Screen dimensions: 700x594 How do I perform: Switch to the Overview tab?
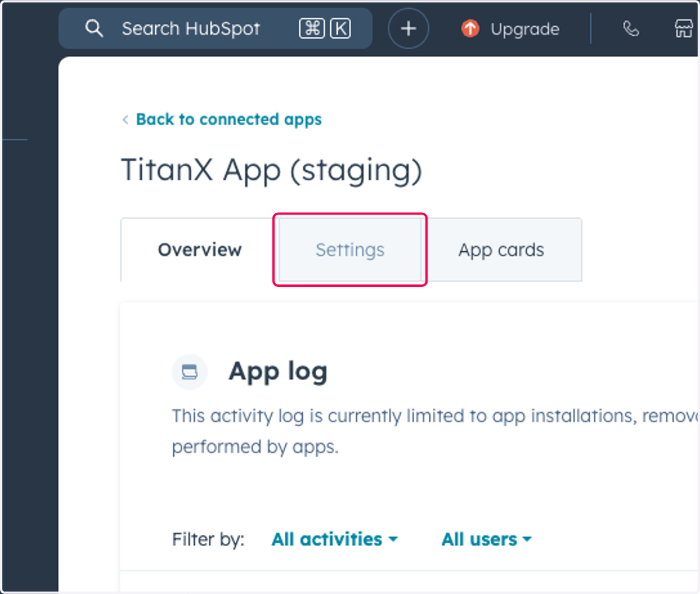pyautogui.click(x=199, y=249)
